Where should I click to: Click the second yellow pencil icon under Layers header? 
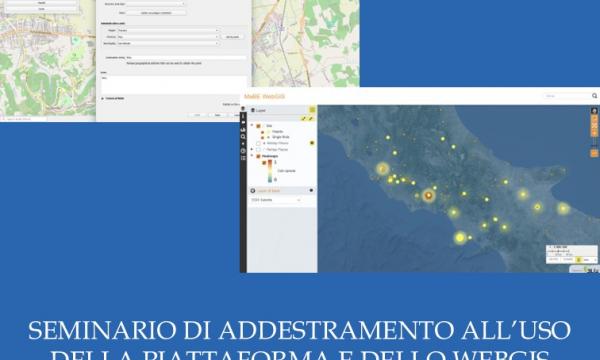point(311,119)
